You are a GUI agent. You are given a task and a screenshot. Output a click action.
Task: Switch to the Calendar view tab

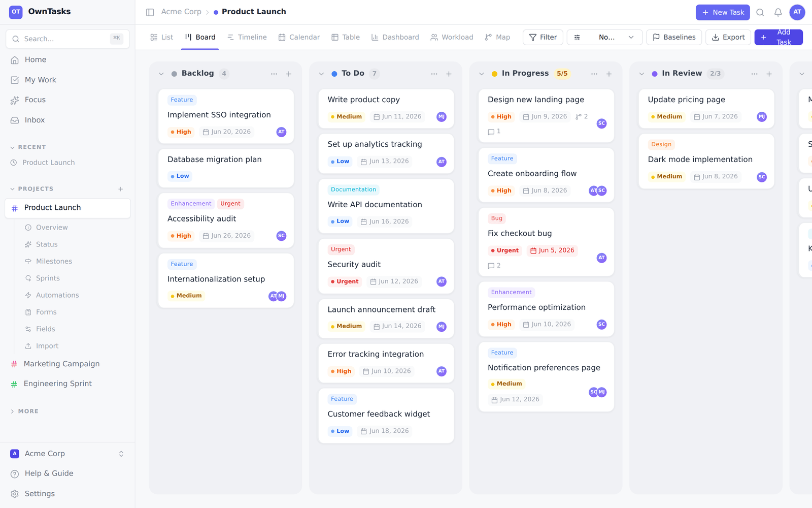(x=299, y=37)
